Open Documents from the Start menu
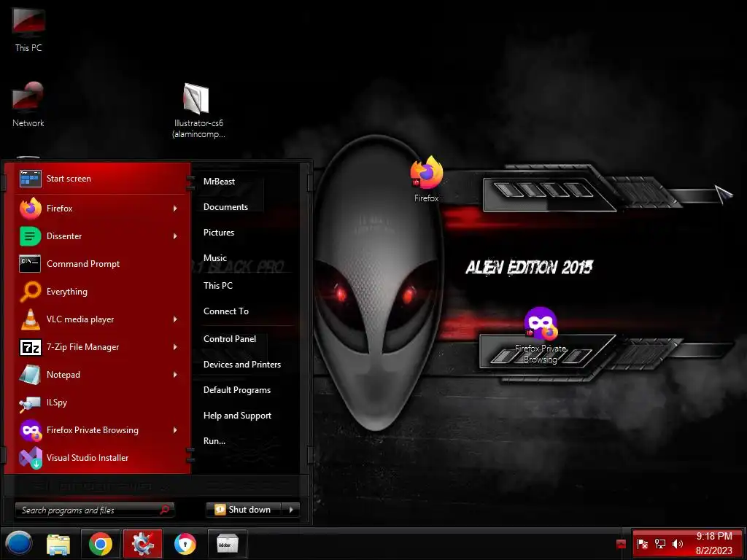The width and height of the screenshot is (747, 560). 225,207
